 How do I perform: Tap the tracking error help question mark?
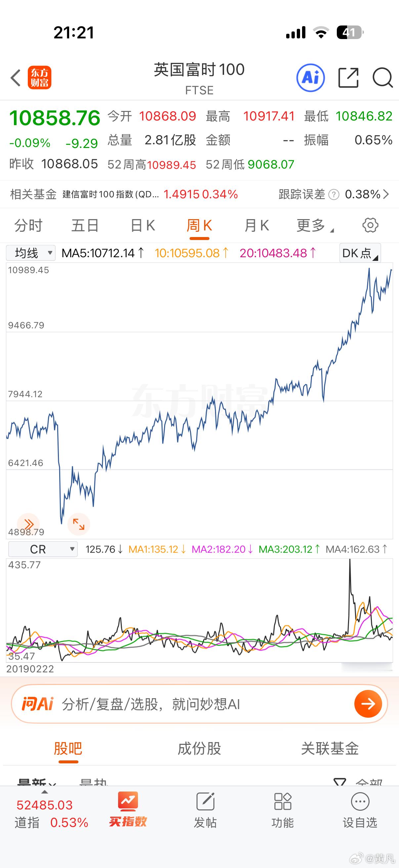click(333, 194)
